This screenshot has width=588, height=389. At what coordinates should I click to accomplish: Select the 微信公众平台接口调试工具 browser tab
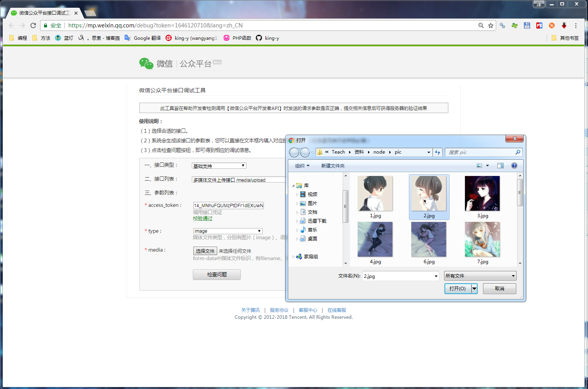coord(44,13)
